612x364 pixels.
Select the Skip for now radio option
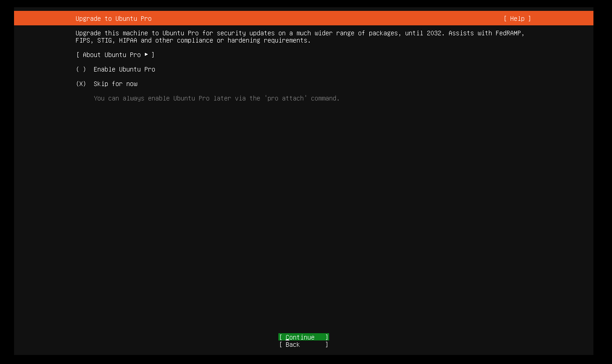(107, 84)
